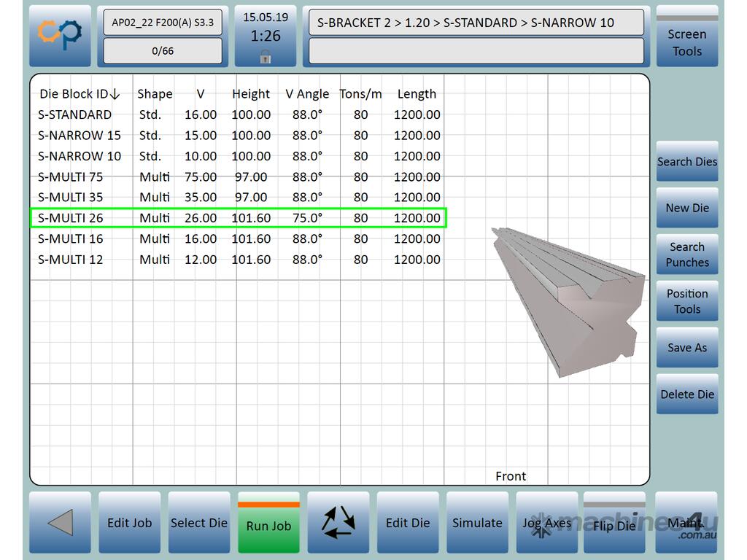Select the S-MULTI 75 die row
Screen dimensions: 747x560
pos(71,176)
